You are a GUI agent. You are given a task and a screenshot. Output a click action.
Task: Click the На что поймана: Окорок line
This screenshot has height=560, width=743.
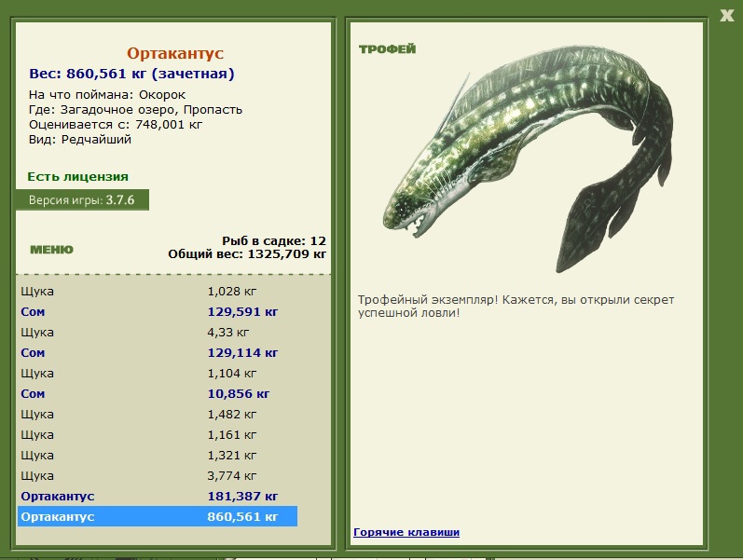(x=107, y=95)
